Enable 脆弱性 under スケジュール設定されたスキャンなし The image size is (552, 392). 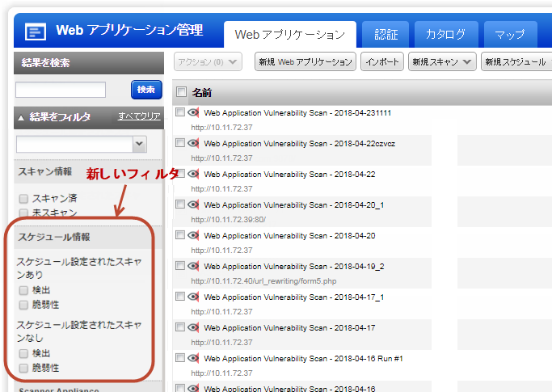click(x=23, y=368)
